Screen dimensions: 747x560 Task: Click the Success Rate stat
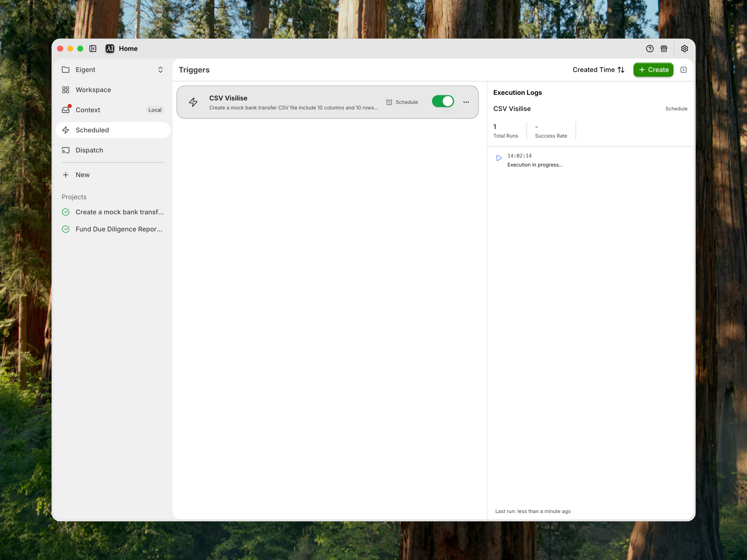pyautogui.click(x=551, y=131)
